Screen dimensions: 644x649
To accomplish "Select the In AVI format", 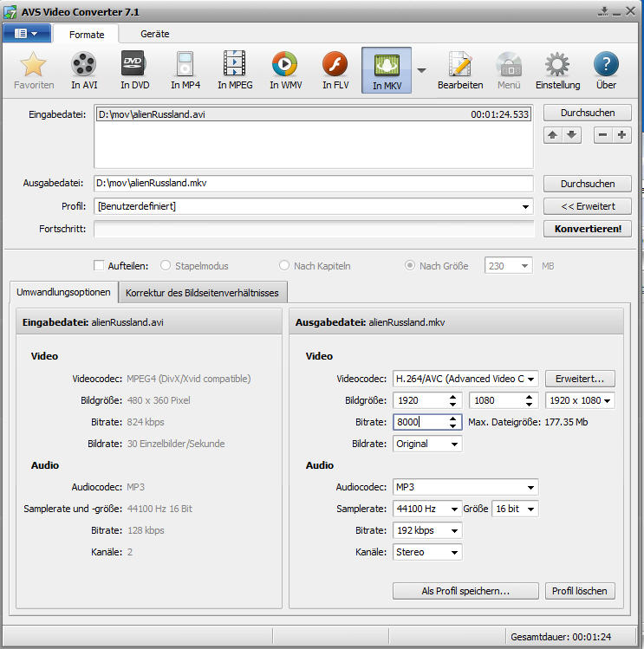I will click(84, 70).
